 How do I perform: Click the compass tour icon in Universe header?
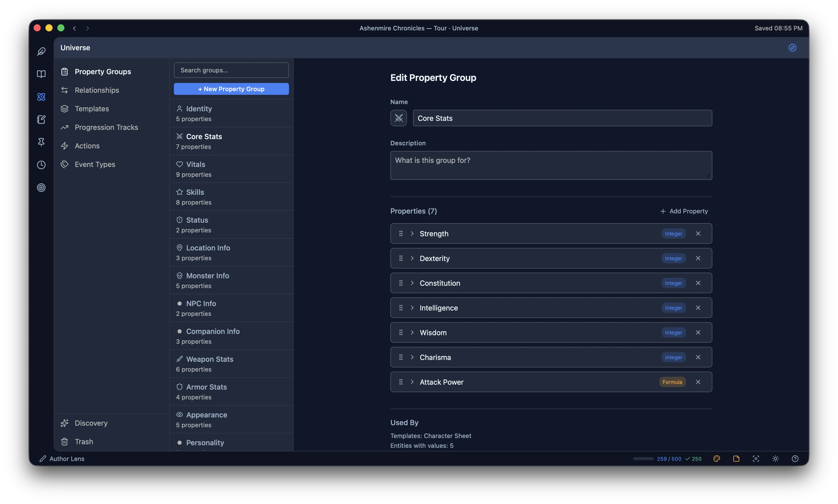click(792, 48)
